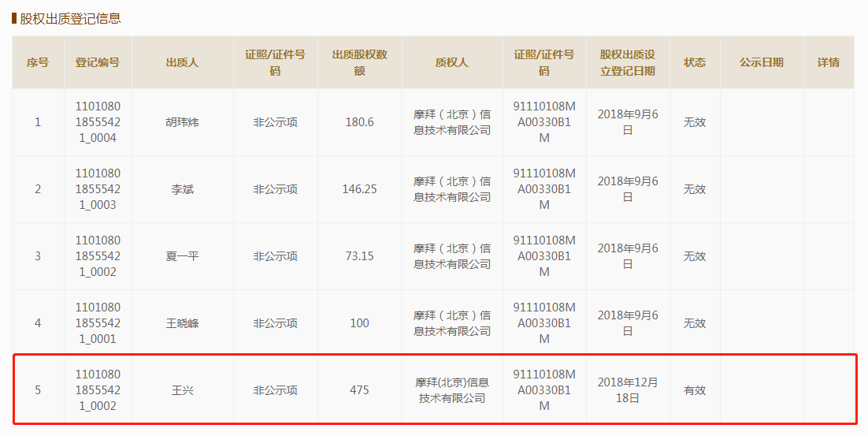Screen dimensions: 868x436
Task: Click serial number 5
Action: pos(38,390)
